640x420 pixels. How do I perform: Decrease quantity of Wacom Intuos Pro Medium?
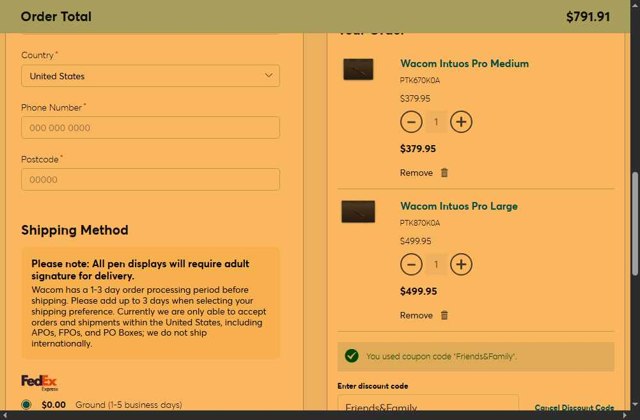coord(411,122)
